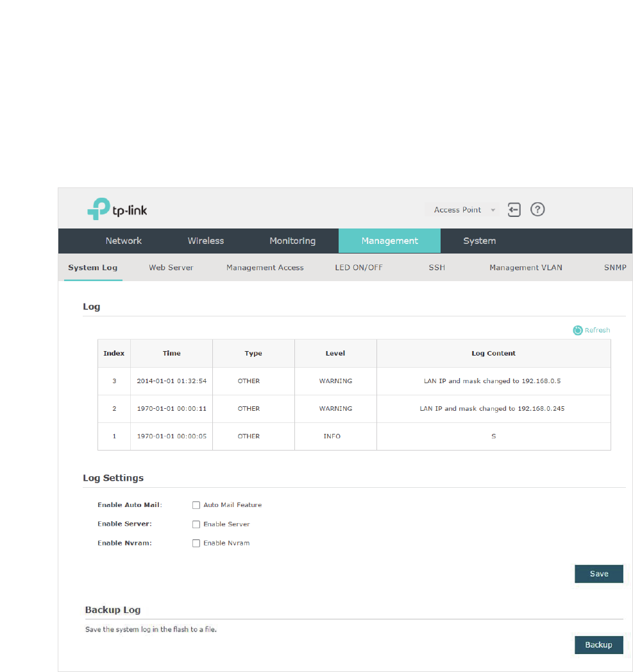Switch to the Web Server tab

click(x=171, y=268)
